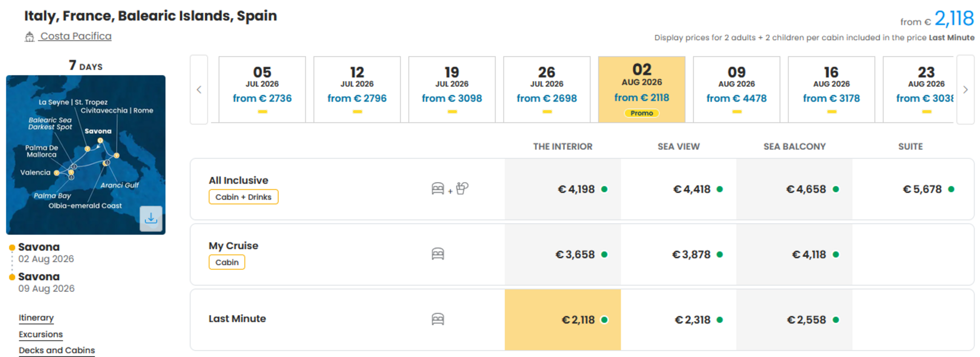Click the All Inclusive fare title
This screenshot has height=357, width=980.
coord(239,180)
